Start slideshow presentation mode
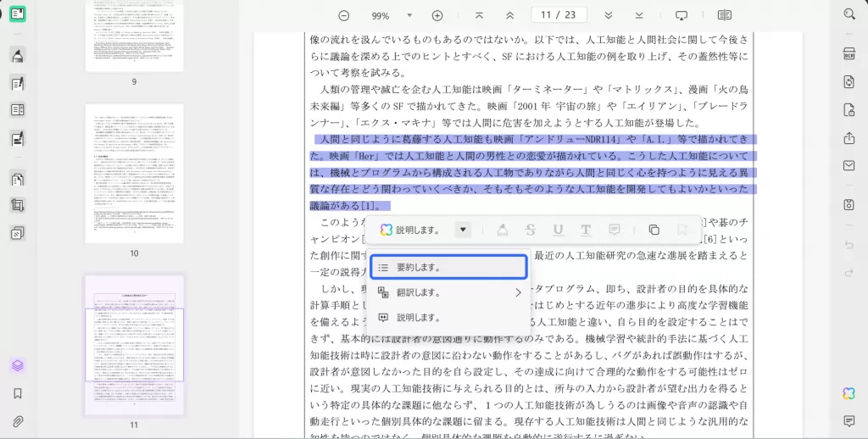868x439 pixels. [682, 15]
